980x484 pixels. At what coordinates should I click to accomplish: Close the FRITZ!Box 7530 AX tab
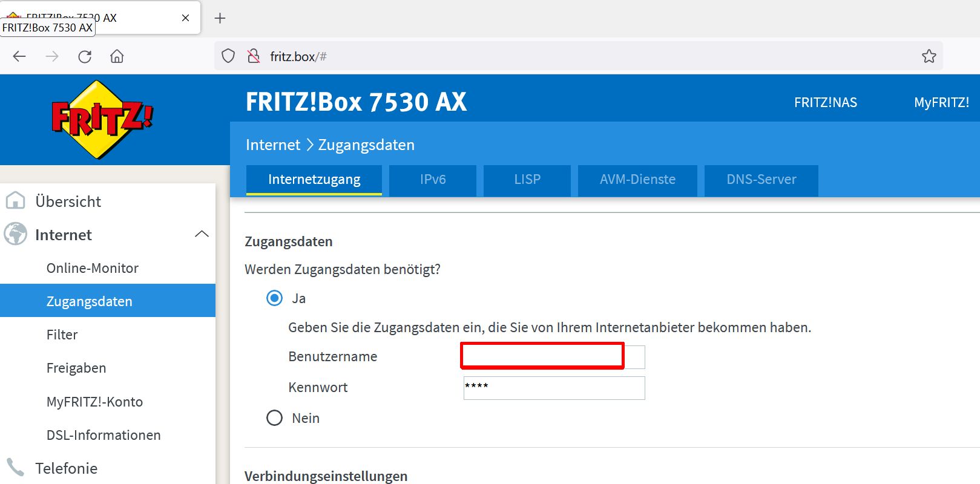pyautogui.click(x=185, y=18)
